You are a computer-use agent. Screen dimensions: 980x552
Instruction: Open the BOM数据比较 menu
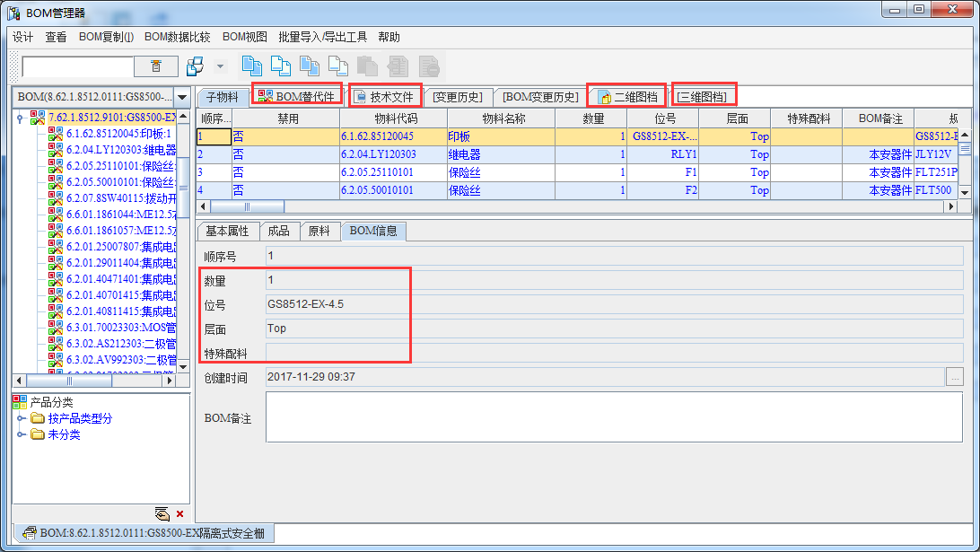coord(178,37)
